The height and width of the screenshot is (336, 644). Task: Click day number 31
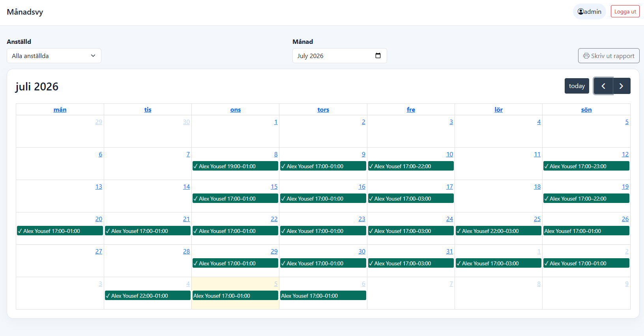click(x=449, y=252)
